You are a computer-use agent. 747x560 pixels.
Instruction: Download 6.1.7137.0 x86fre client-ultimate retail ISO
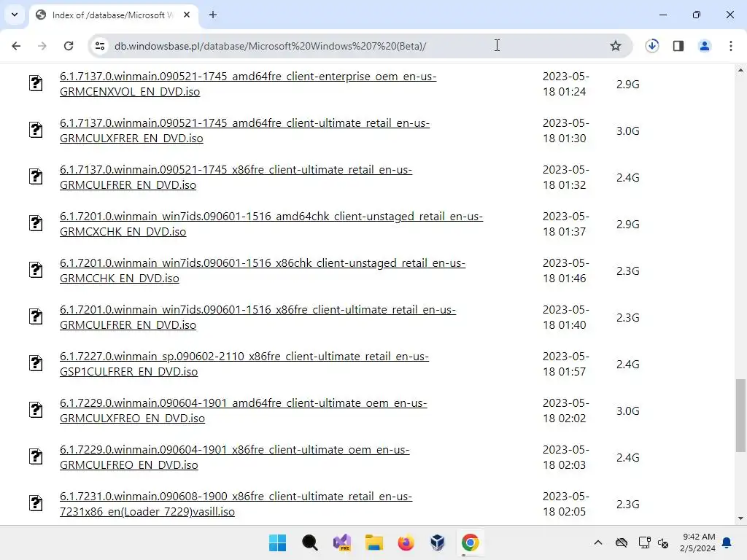coord(236,177)
